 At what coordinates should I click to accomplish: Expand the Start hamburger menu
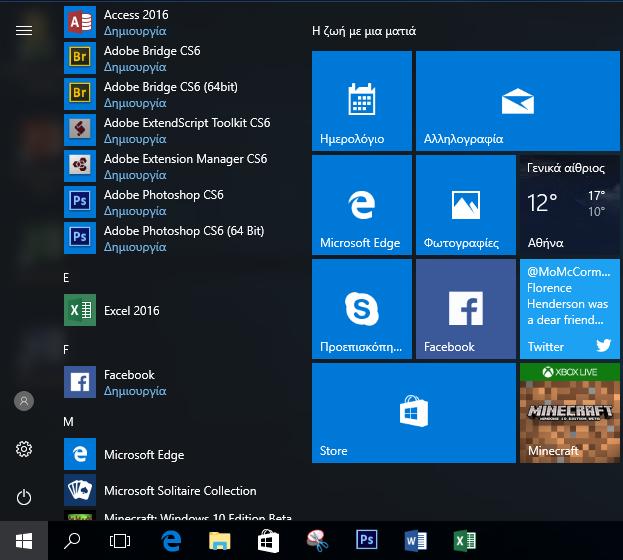coord(24,30)
